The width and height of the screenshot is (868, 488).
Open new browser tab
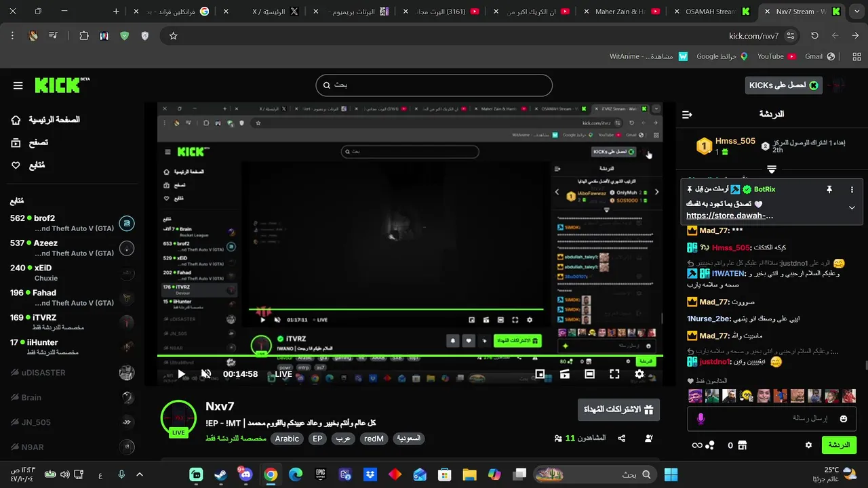116,12
